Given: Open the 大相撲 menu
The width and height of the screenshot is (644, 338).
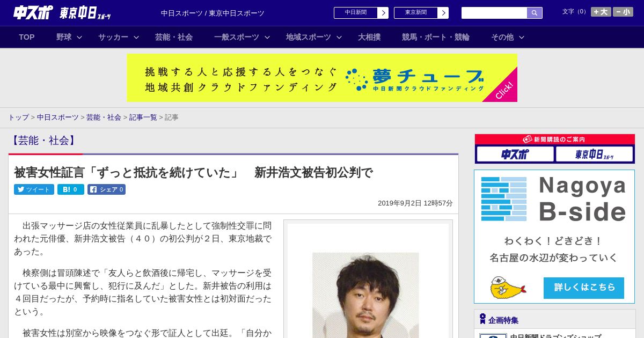Looking at the screenshot, I should tap(369, 37).
